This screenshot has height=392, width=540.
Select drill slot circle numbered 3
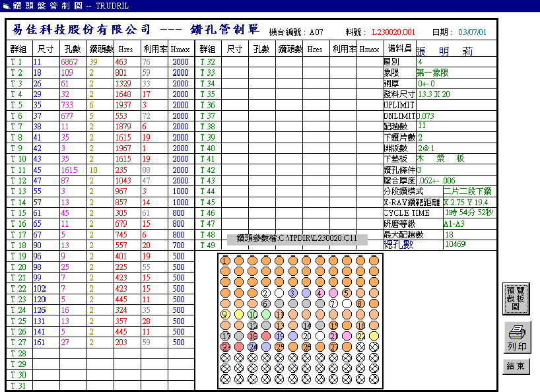[x=293, y=293]
